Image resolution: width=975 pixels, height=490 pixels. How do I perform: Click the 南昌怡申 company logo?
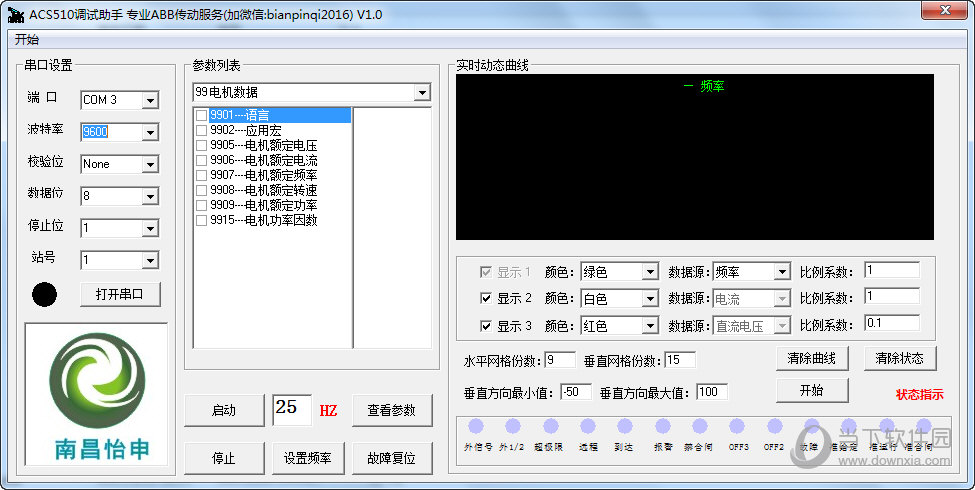coord(96,393)
